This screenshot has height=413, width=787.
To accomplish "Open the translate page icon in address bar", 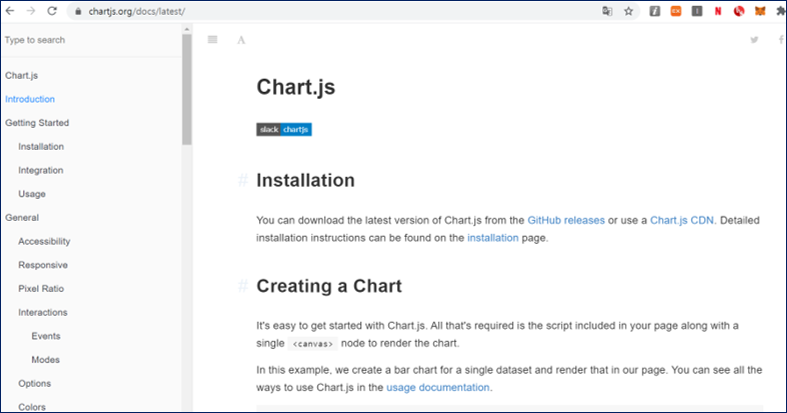I will (607, 11).
